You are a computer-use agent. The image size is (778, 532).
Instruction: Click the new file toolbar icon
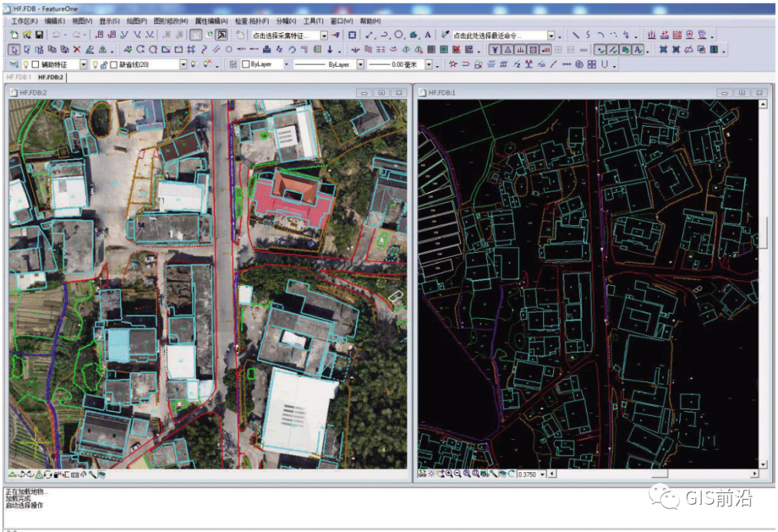click(14, 35)
